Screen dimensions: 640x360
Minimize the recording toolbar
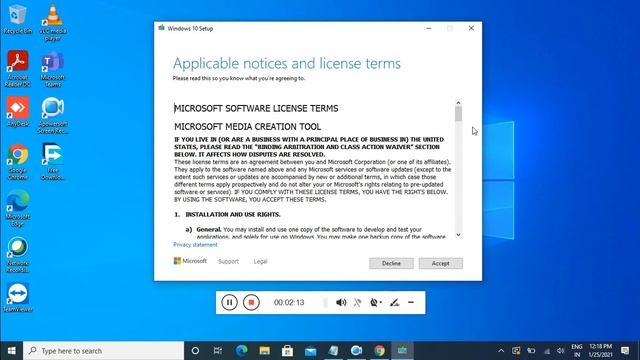411,302
